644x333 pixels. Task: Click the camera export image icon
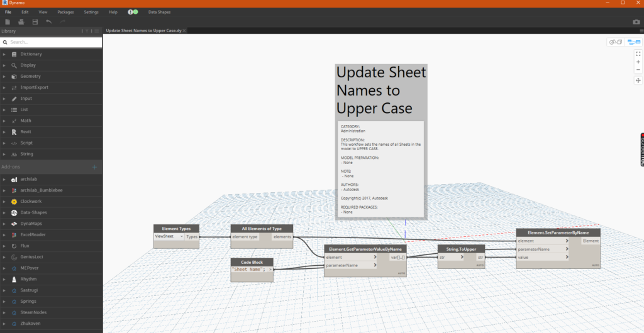coord(636,22)
